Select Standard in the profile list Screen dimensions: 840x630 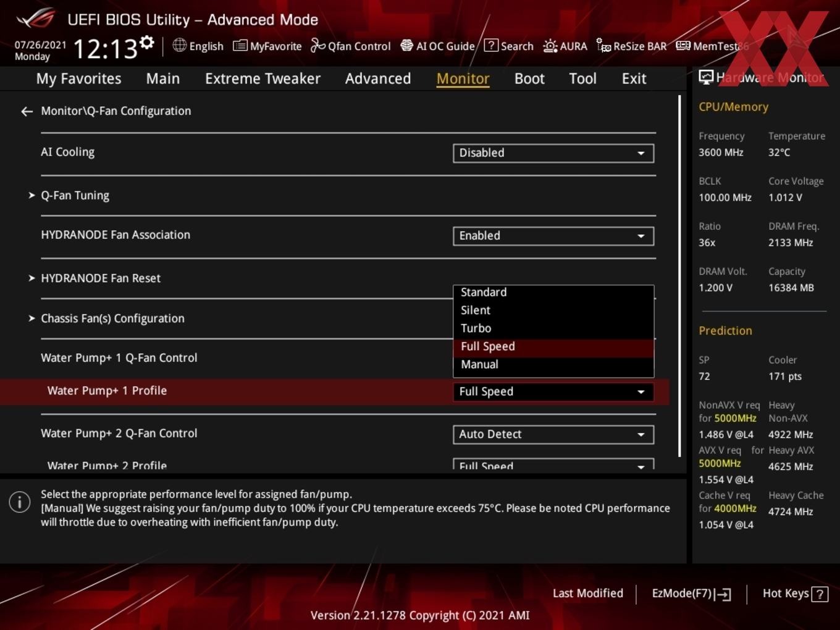pyautogui.click(x=553, y=292)
